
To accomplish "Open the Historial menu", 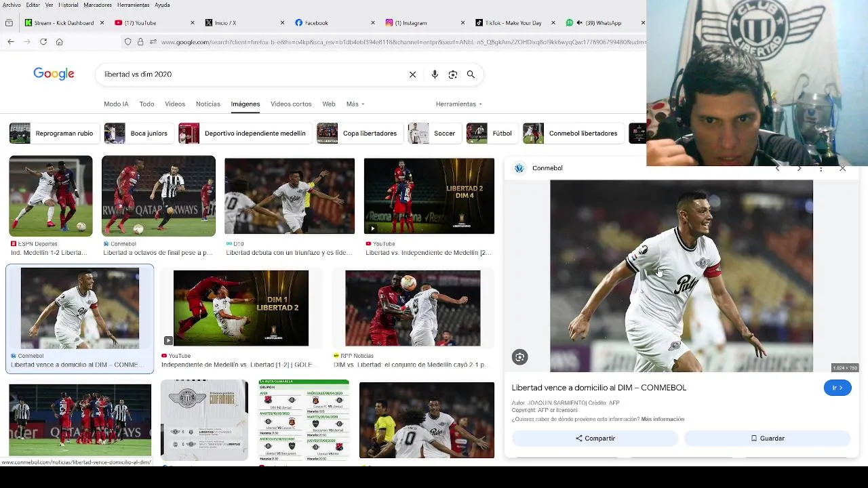I will (x=68, y=5).
